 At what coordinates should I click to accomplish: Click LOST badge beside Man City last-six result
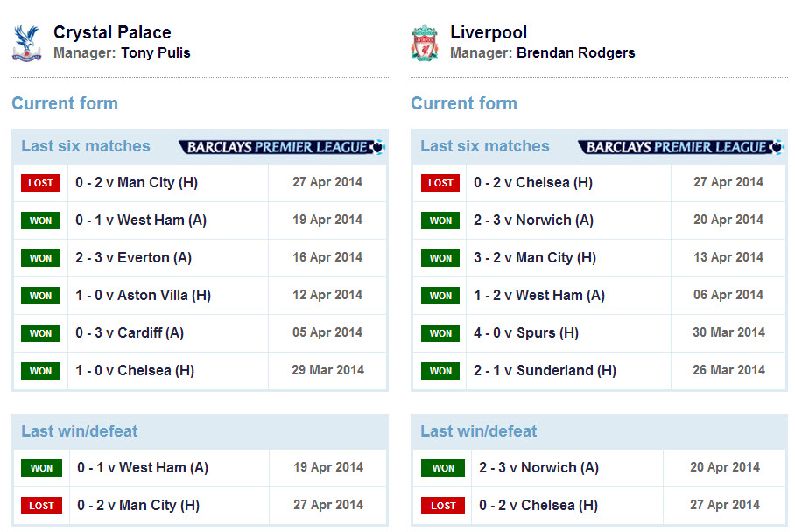[x=40, y=183]
